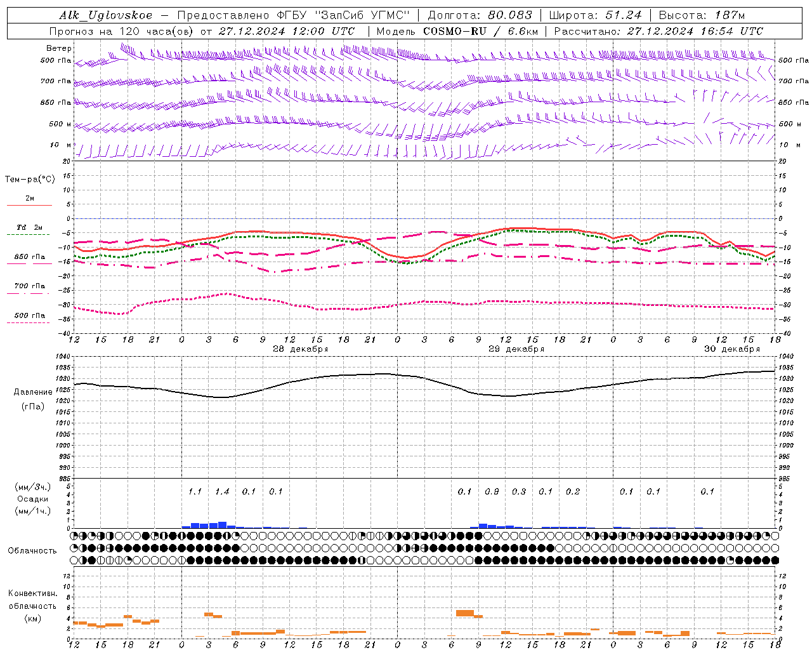
Task: Click 850 гПа in the temperature legend
Action: (29, 256)
